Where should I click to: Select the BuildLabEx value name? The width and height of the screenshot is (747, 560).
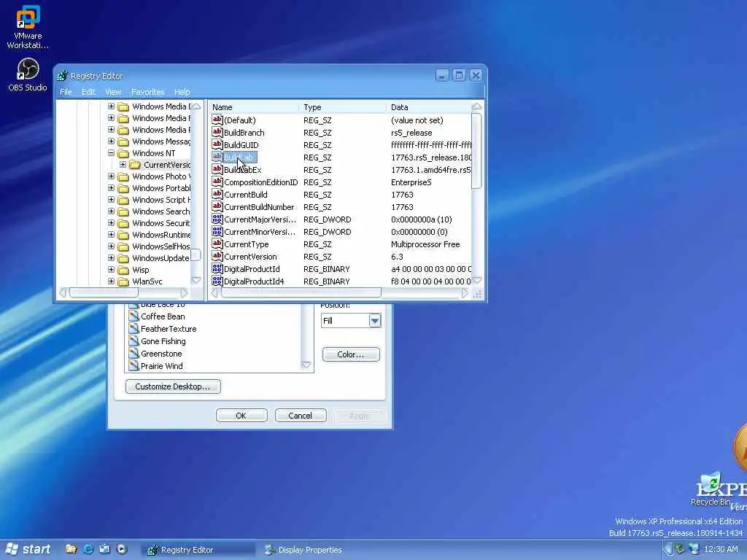242,170
